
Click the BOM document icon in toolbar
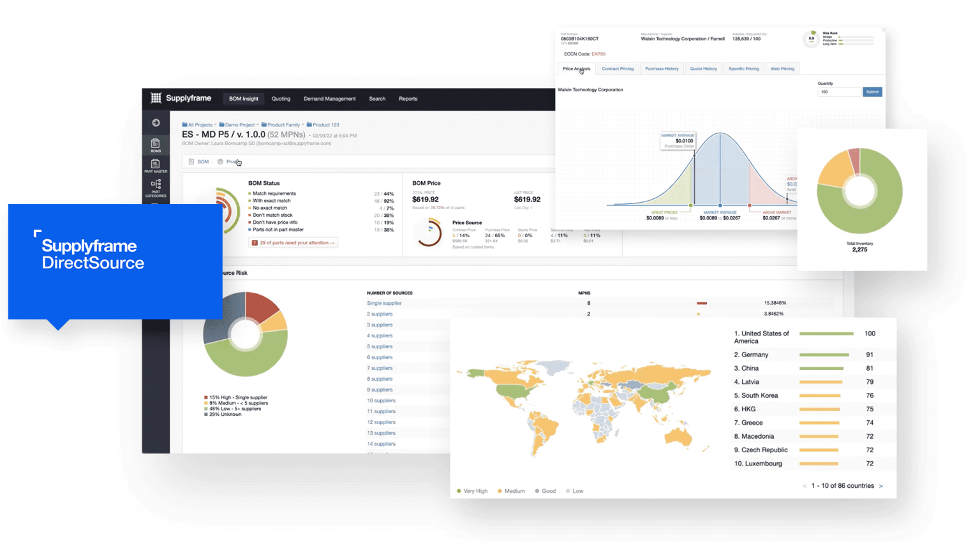pyautogui.click(x=191, y=162)
